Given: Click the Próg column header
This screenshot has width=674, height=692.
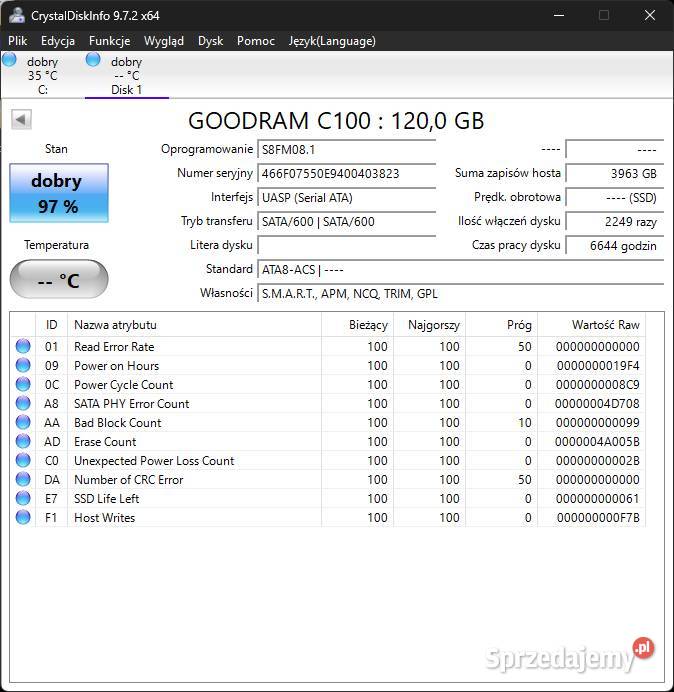Looking at the screenshot, I should pos(502,325).
